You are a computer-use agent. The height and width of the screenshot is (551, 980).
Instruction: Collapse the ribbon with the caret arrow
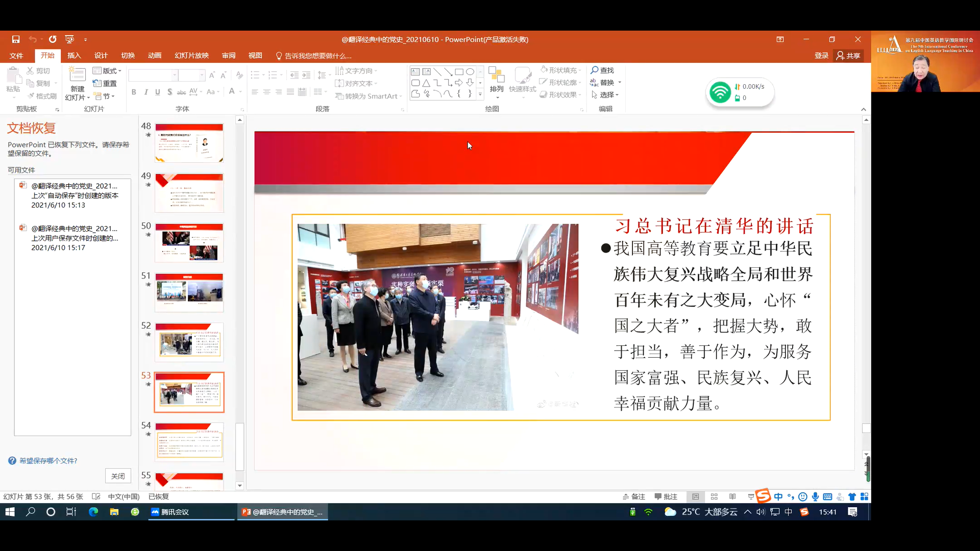pyautogui.click(x=864, y=109)
